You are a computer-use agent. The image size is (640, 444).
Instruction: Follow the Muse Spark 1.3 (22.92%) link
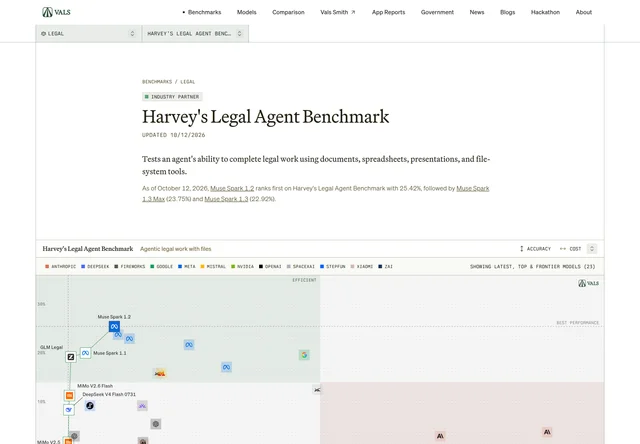pyautogui.click(x=226, y=199)
